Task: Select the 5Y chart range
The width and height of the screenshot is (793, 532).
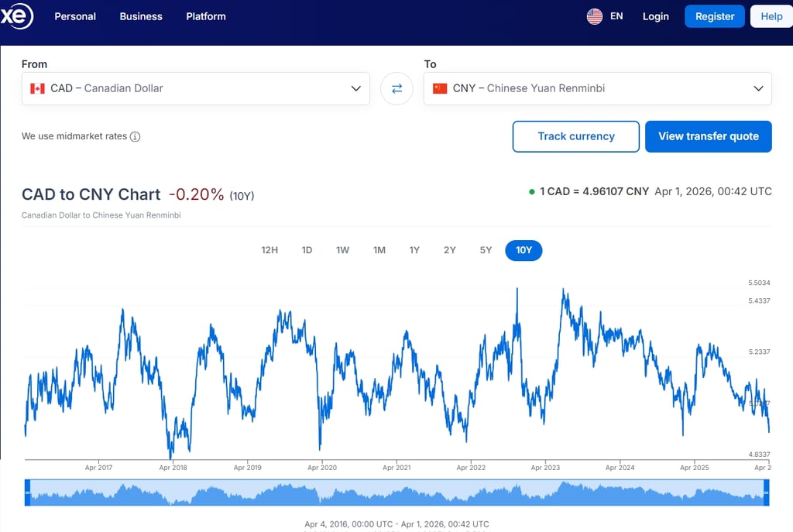Action: point(486,250)
